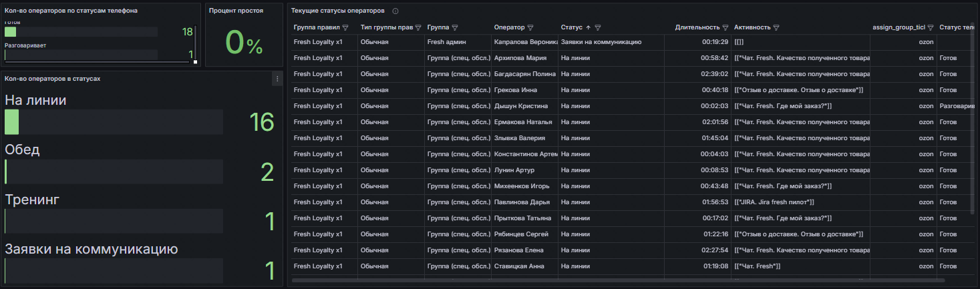Click the table horizontal scrollbar
Image resolution: width=980 pixels, height=289 pixels.
point(618,280)
